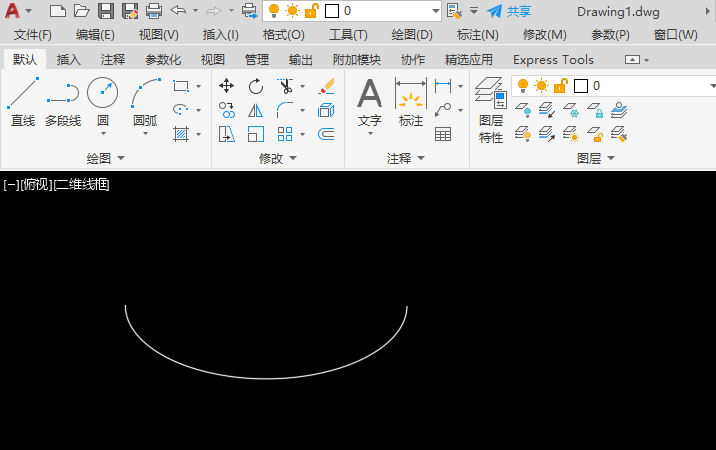The width and height of the screenshot is (716, 450).
Task: Open the 文件(F) menu
Action: [32, 35]
